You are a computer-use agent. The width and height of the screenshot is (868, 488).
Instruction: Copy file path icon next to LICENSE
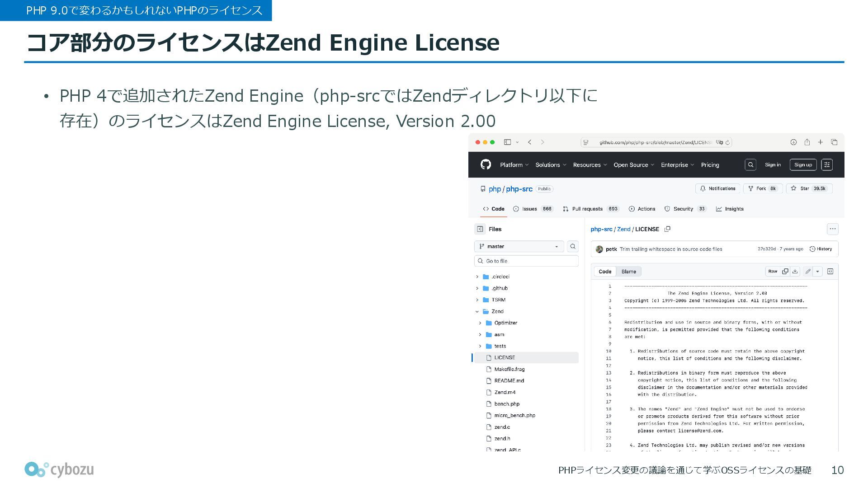coord(667,229)
